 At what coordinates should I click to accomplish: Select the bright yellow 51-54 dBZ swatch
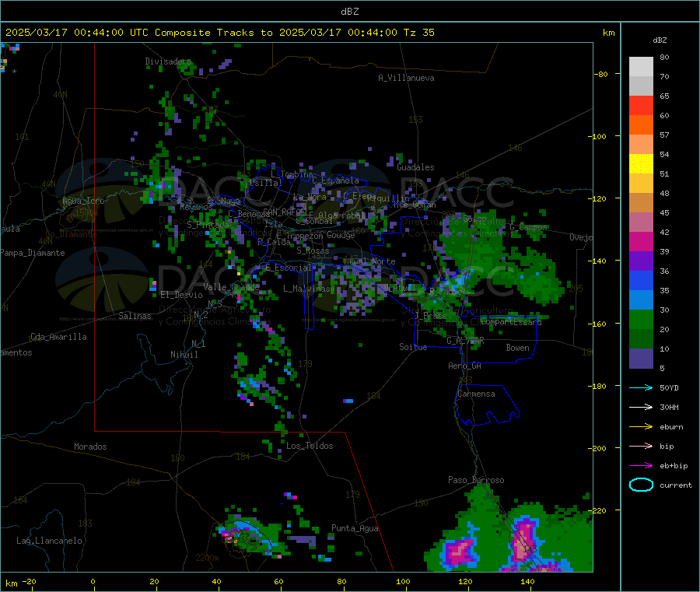coord(641,164)
